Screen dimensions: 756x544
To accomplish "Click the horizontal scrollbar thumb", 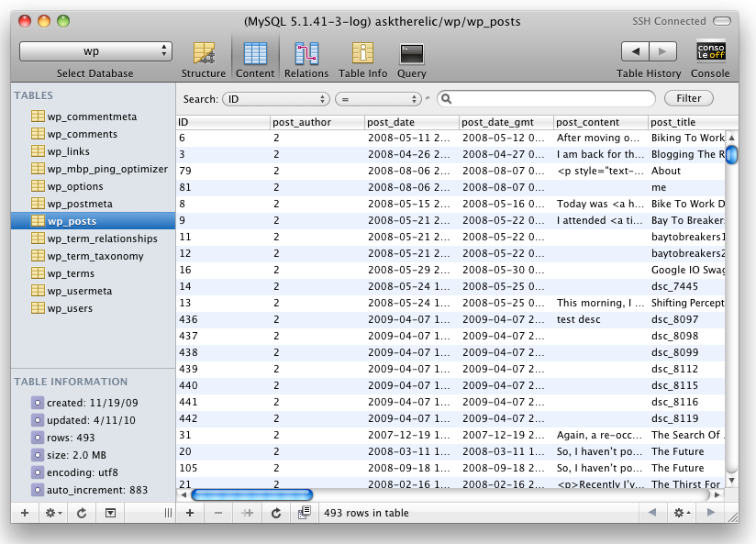I will click(251, 494).
